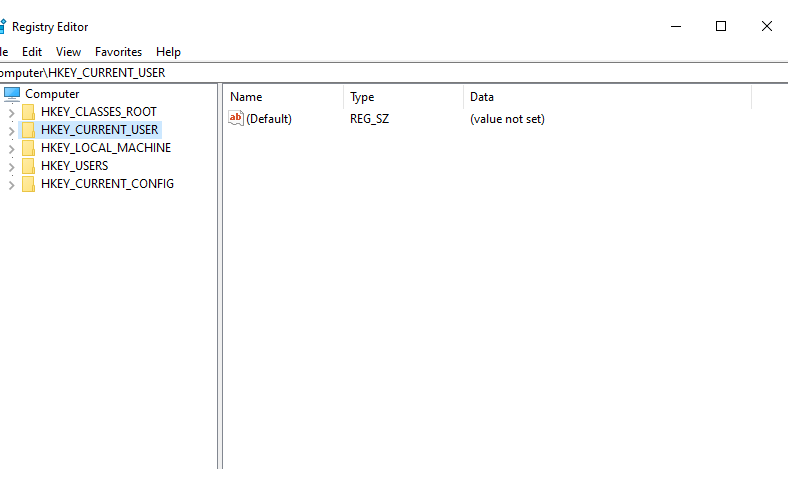Click the HKEY_USERS folder icon
This screenshot has width=800, height=494.
point(29,166)
